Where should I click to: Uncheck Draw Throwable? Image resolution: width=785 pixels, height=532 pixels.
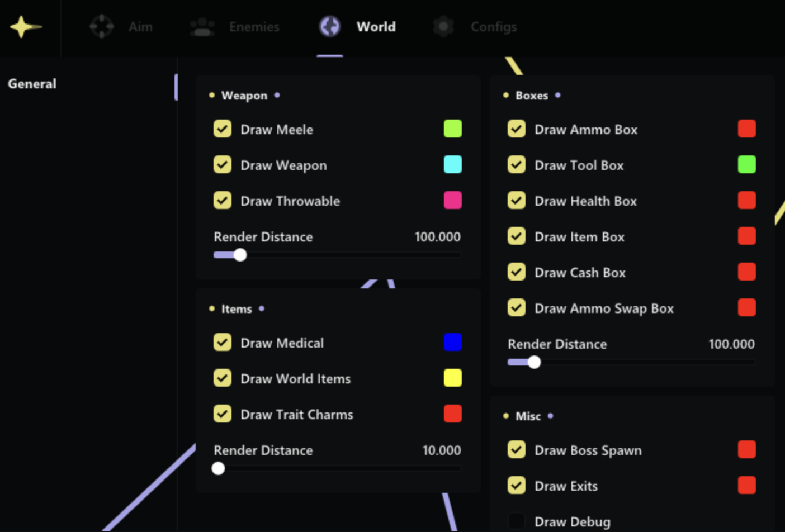click(223, 201)
